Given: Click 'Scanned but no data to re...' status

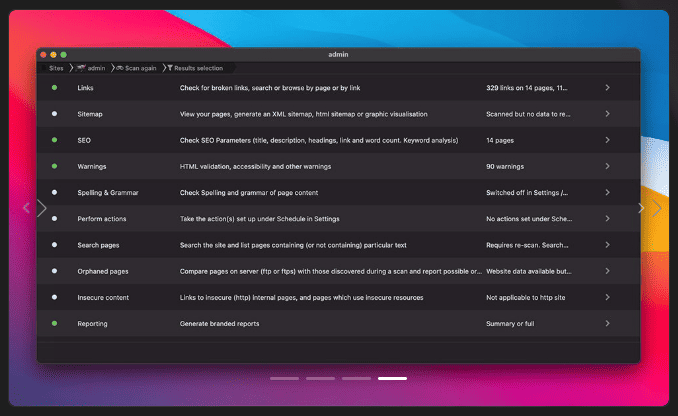Looking at the screenshot, I should click(x=528, y=114).
